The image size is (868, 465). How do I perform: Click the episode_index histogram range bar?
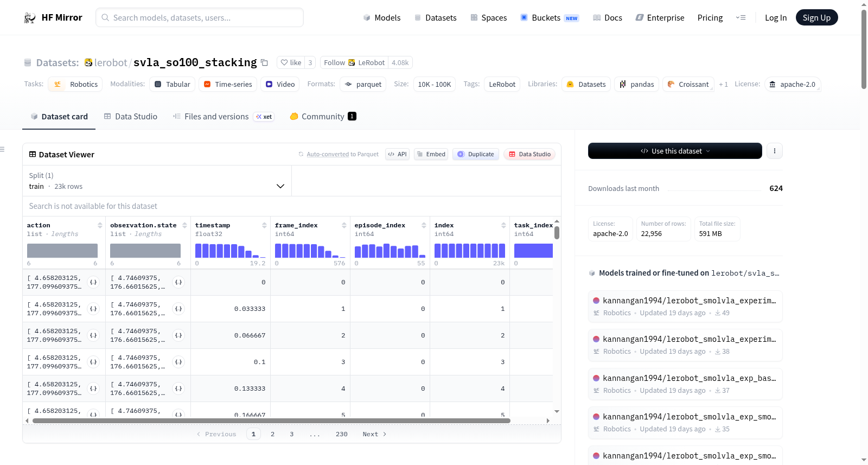(390, 251)
